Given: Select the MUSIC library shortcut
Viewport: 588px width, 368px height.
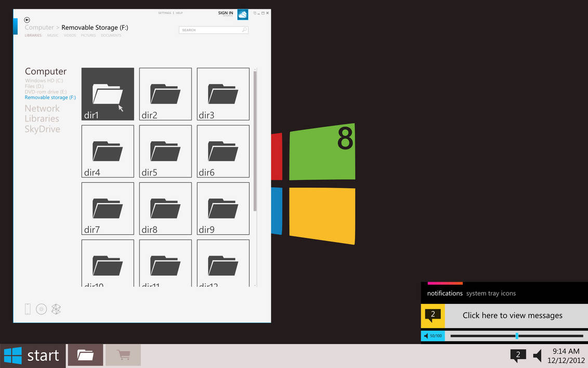Looking at the screenshot, I should [x=53, y=35].
